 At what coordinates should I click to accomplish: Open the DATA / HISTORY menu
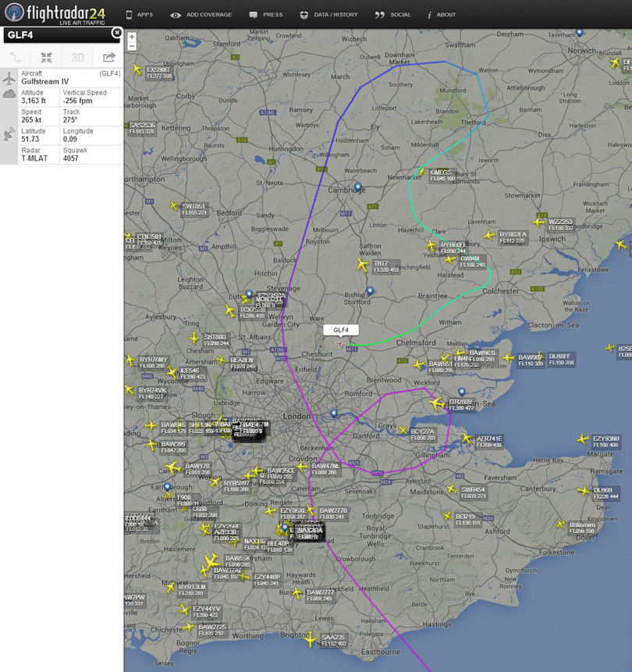(x=328, y=15)
